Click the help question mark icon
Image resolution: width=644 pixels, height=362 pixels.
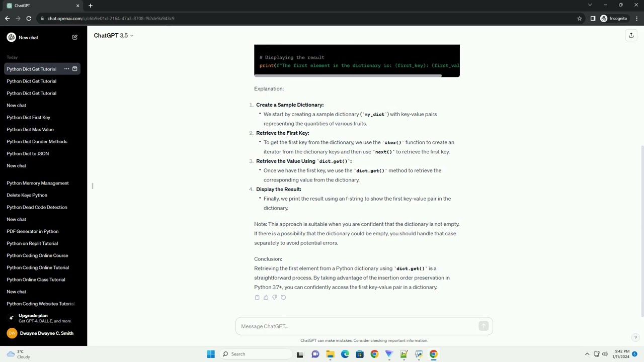[635, 337]
